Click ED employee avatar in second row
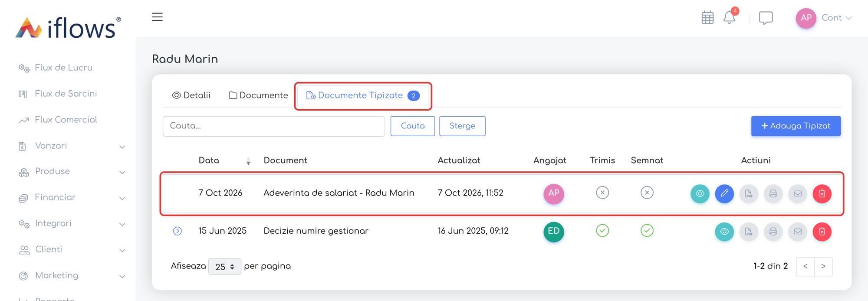 tap(554, 232)
